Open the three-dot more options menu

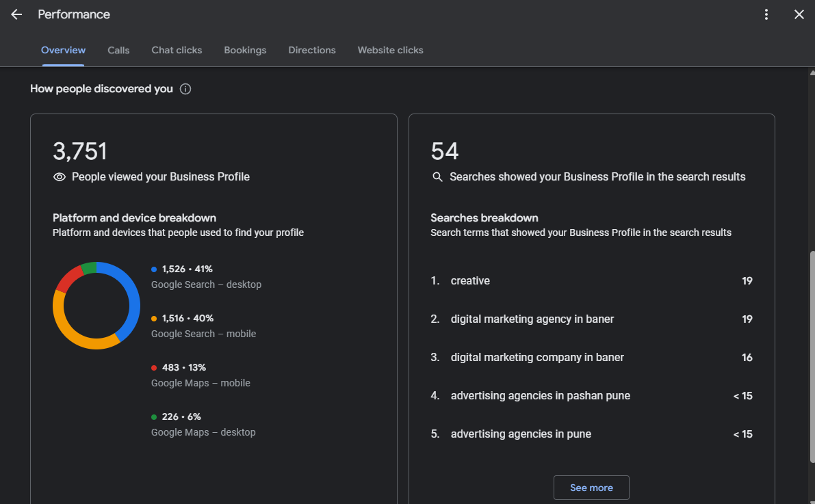(x=766, y=14)
